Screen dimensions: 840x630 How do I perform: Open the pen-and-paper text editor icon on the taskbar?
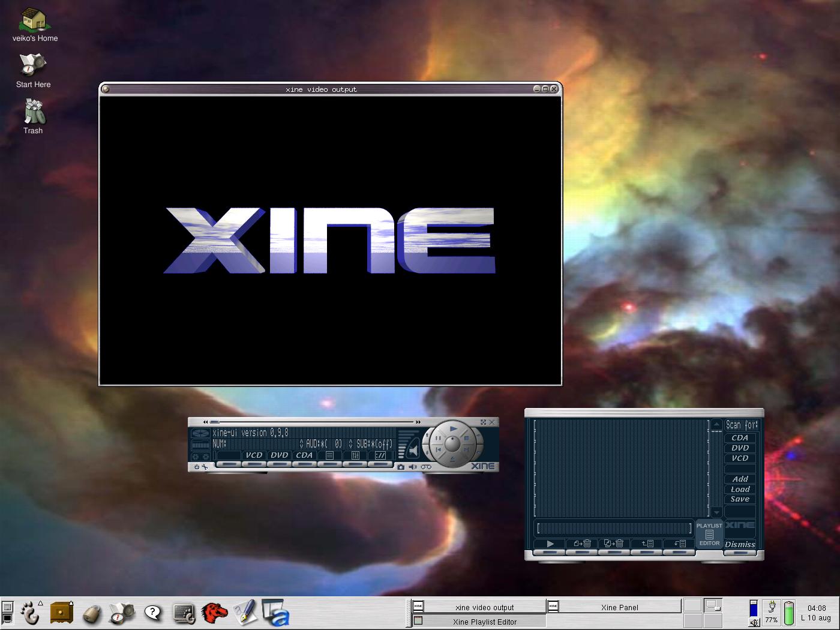tap(245, 613)
